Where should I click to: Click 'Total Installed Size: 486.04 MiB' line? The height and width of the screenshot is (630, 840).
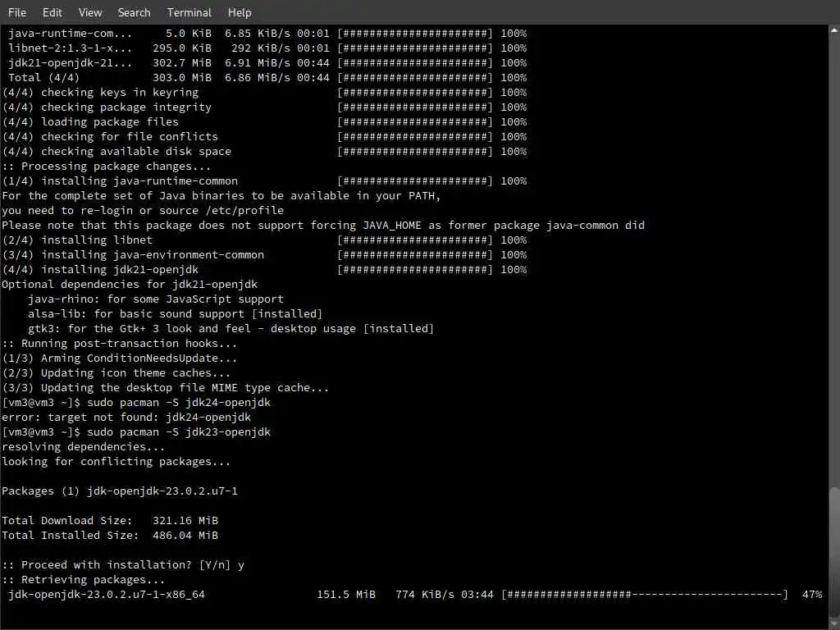(110, 535)
